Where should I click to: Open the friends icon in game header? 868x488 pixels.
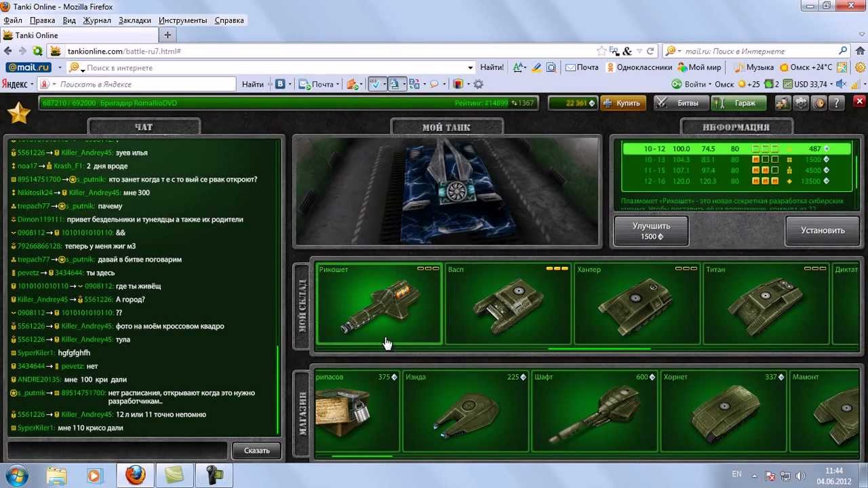783,103
